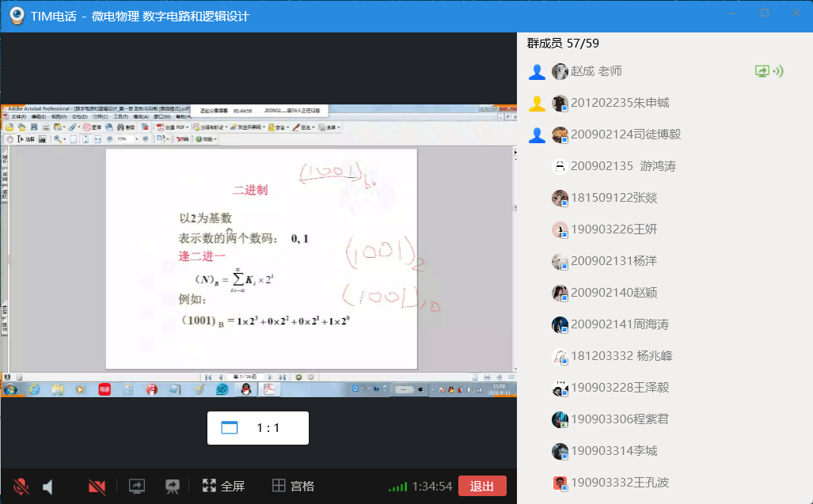Click the demo presentation icon
This screenshot has height=504, width=813.
(x=172, y=486)
